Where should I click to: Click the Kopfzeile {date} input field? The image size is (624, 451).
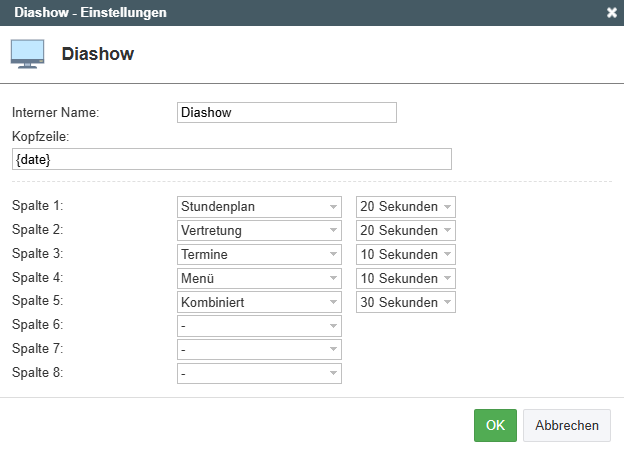pos(232,159)
